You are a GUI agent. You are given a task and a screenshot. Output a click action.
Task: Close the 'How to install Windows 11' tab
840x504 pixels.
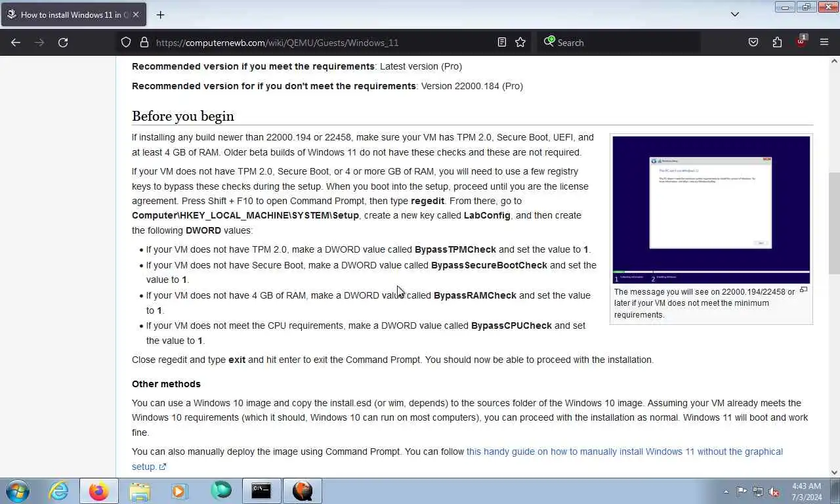[136, 14]
